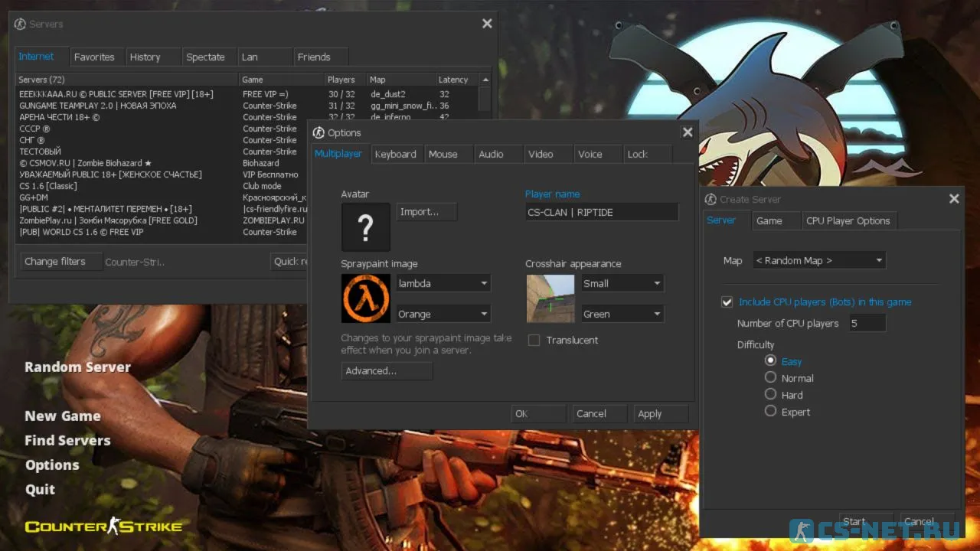
Task: Enable the Translucent crosshair checkbox
Action: coord(534,341)
